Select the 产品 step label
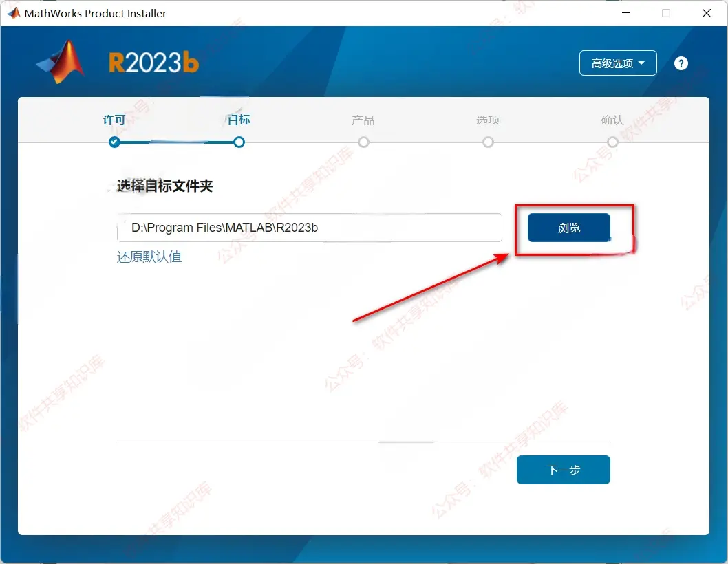The height and width of the screenshot is (564, 728). click(363, 120)
